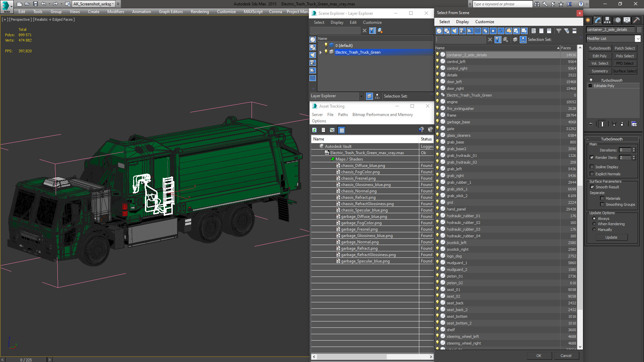Click the TurboSmooth Update button
644x362 pixels.
click(x=611, y=237)
